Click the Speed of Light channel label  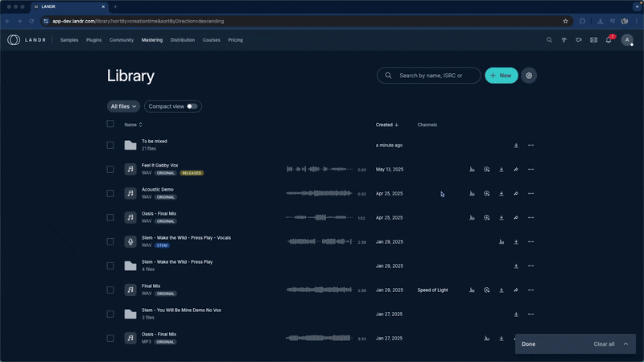coord(432,290)
